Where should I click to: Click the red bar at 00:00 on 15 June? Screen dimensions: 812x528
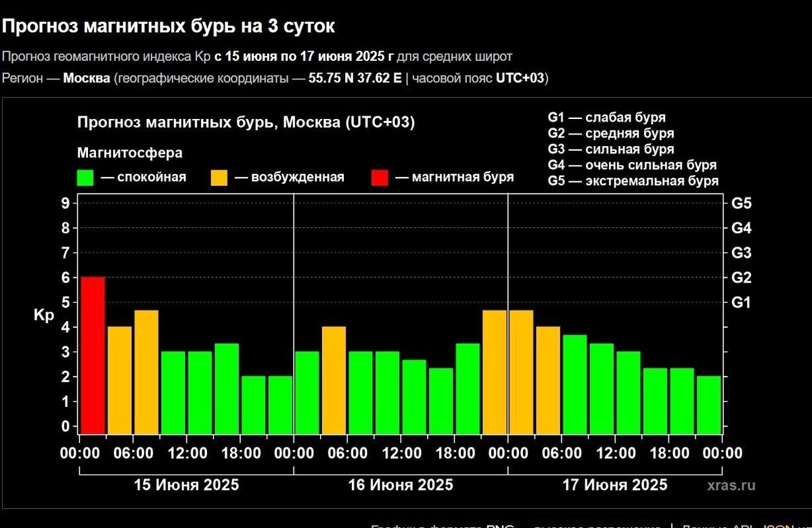93,355
